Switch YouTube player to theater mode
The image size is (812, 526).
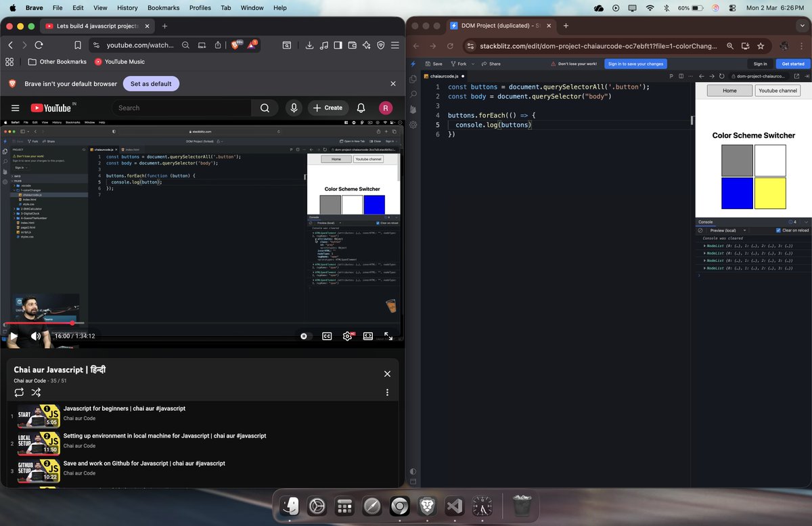[x=368, y=336]
